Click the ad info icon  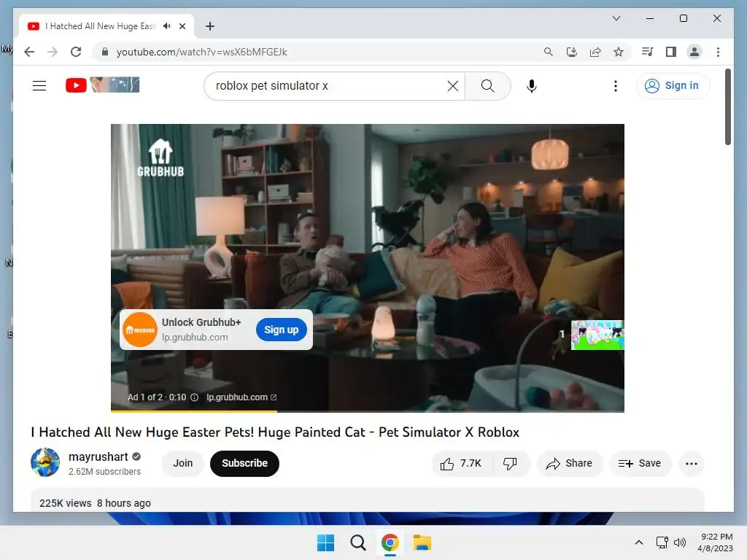(194, 397)
